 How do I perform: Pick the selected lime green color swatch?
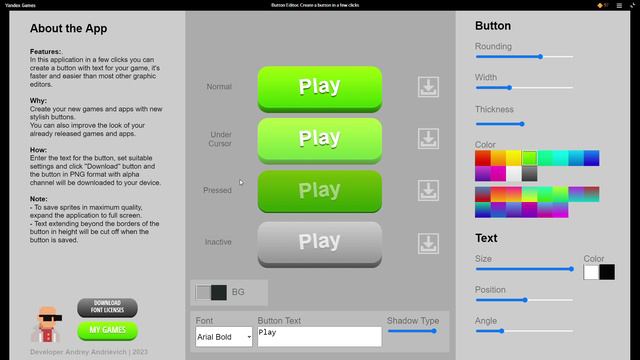[529, 158]
